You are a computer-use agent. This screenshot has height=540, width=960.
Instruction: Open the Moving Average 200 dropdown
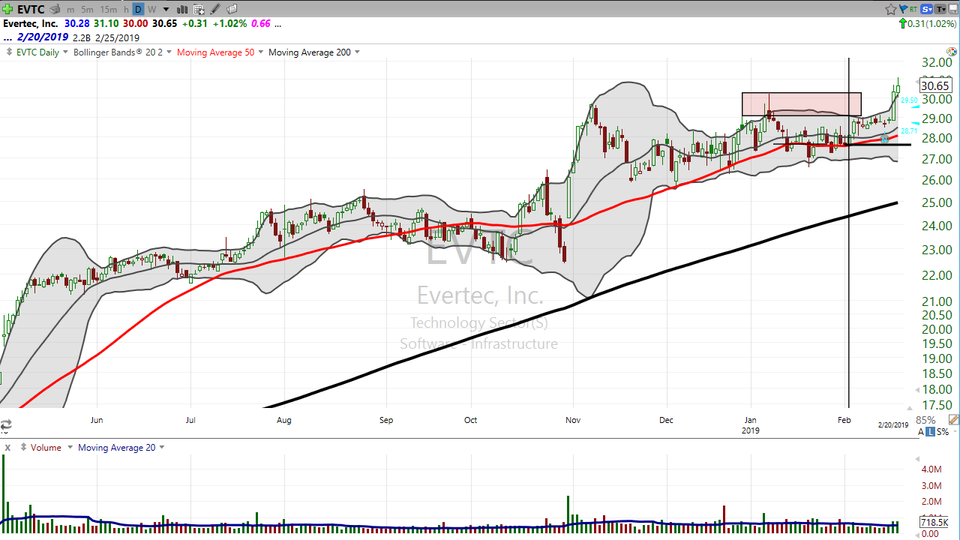(x=358, y=53)
